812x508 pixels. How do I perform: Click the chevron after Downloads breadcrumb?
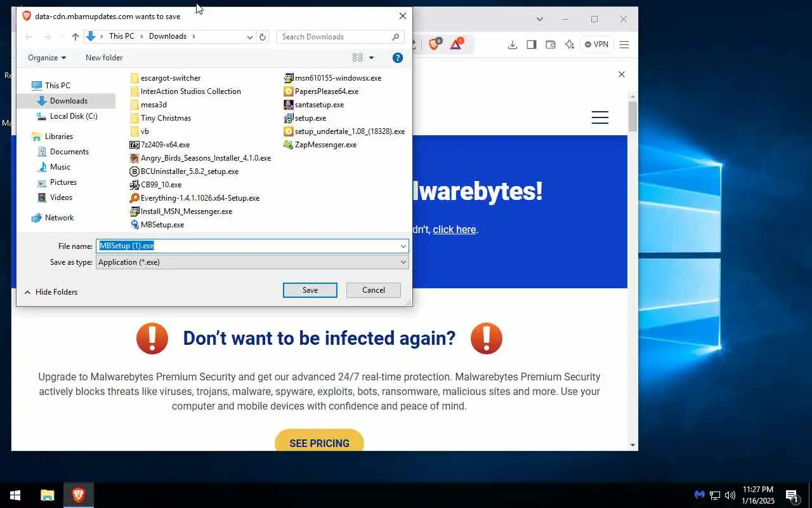click(194, 37)
